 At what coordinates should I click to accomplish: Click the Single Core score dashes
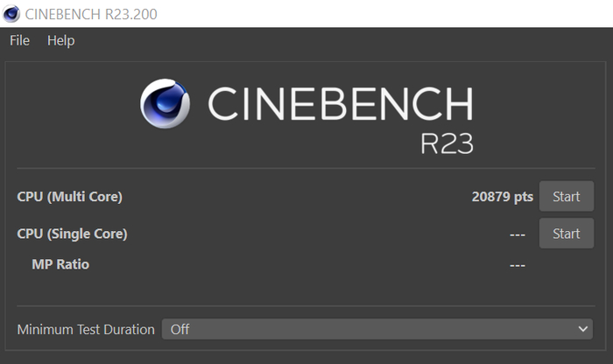click(517, 234)
